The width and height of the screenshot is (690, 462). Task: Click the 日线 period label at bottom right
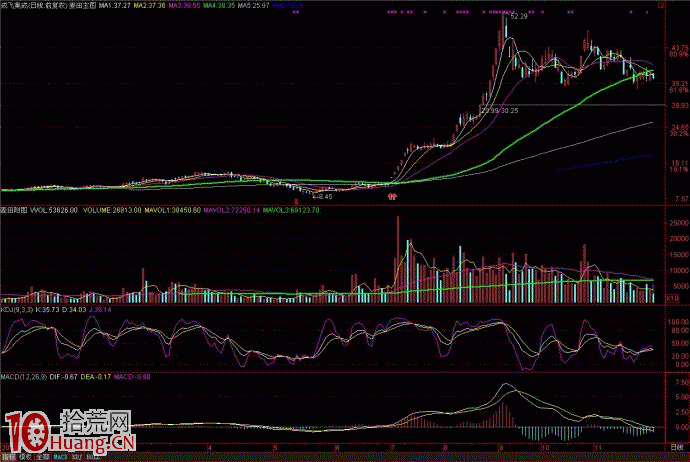click(677, 447)
